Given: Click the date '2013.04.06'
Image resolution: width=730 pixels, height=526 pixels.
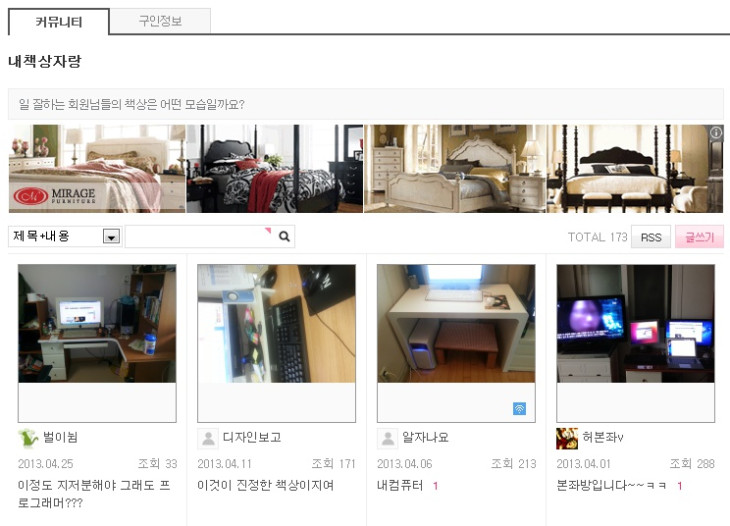Looking at the screenshot, I should pyautogui.click(x=405, y=464).
